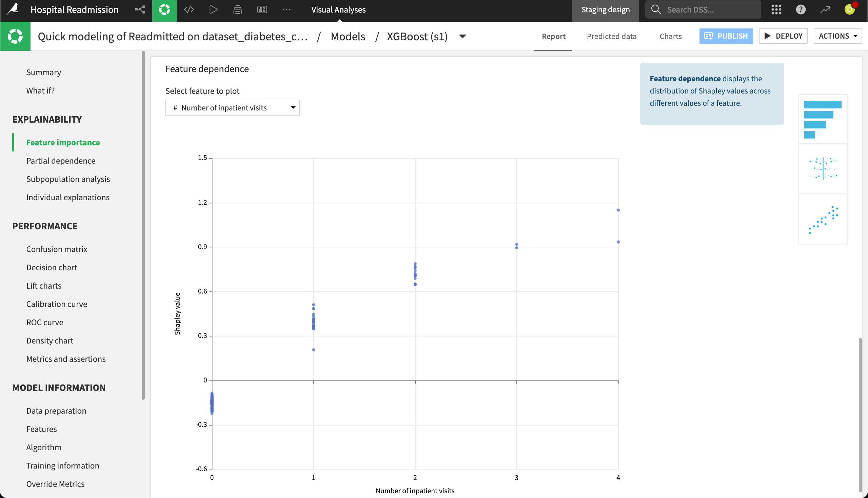Open the XGBoost (s1) model dropdown
The width and height of the screenshot is (868, 498).
click(462, 36)
